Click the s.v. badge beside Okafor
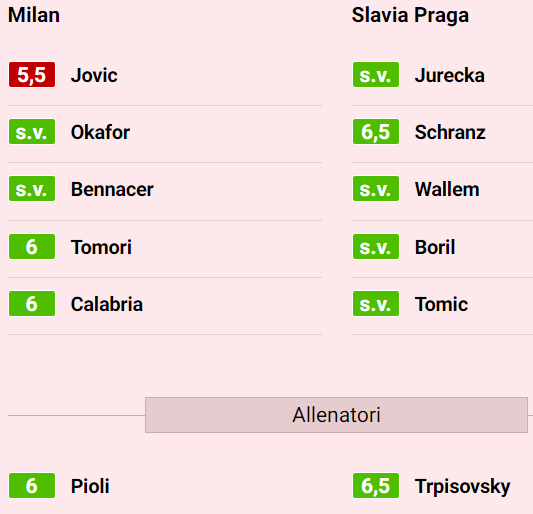Viewport: 533px width, 514px height. (x=32, y=132)
